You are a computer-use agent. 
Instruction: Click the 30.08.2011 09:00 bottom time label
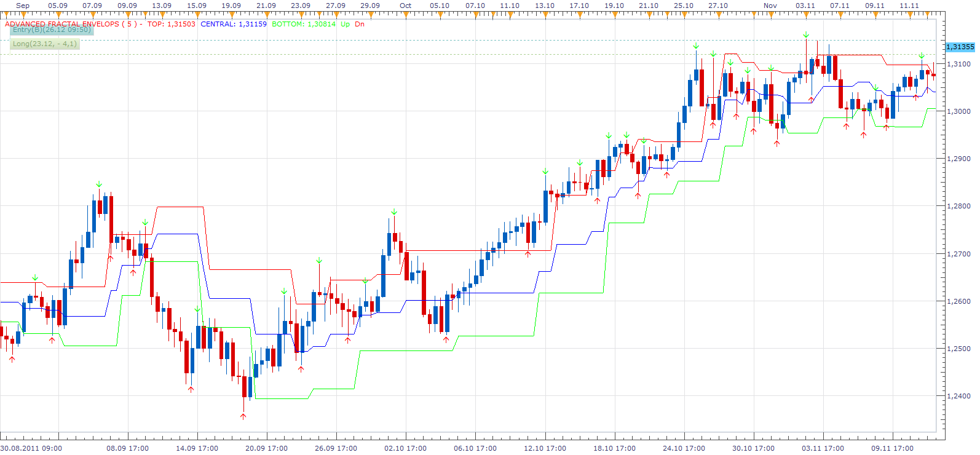point(31,448)
